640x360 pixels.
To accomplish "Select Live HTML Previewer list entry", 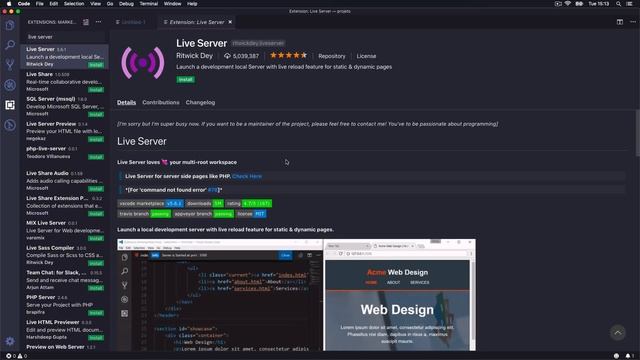I will [x=64, y=329].
